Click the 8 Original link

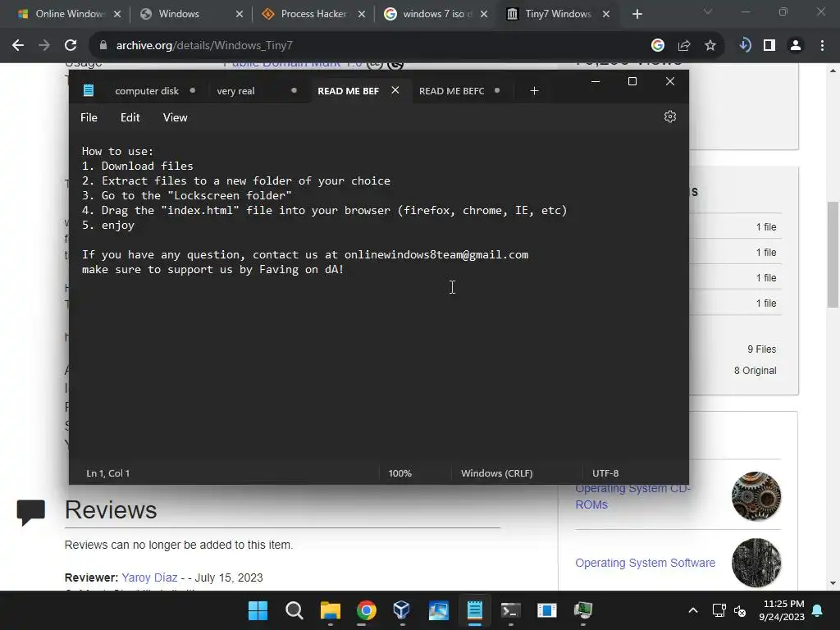click(x=755, y=371)
